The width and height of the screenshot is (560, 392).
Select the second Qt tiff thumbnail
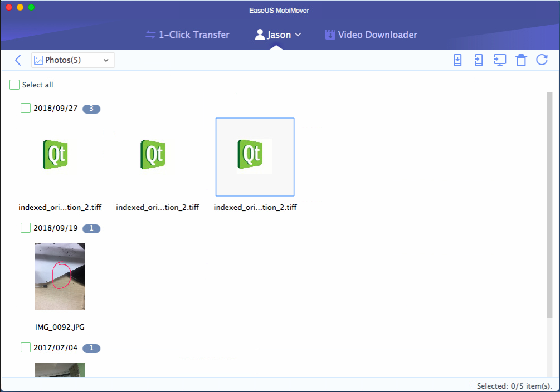coord(153,155)
